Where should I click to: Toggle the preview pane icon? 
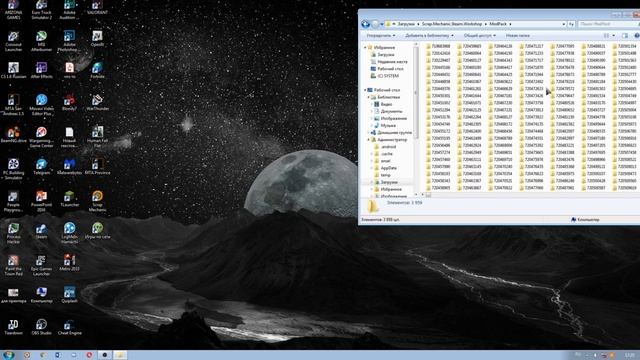point(625,36)
